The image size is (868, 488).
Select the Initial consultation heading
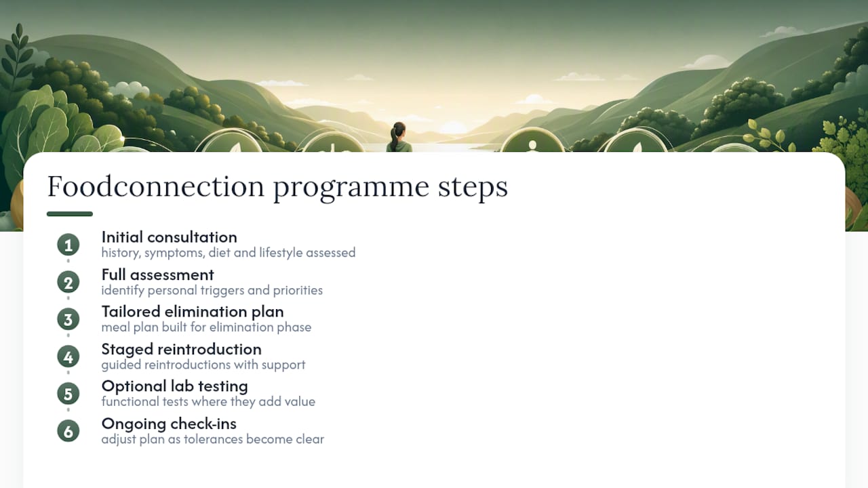(169, 237)
